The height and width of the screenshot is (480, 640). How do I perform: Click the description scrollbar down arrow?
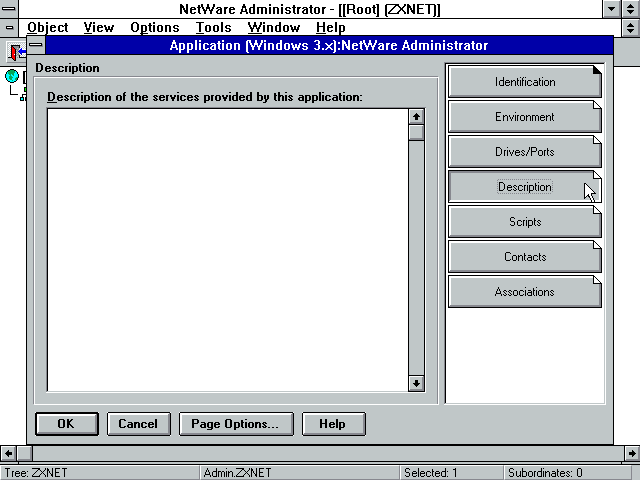click(x=416, y=383)
